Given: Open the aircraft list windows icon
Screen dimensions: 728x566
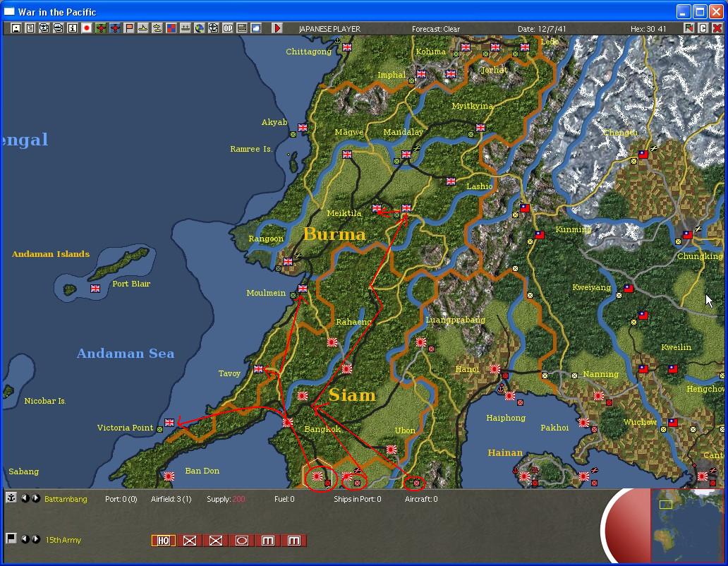Looking at the screenshot, I should pos(44,28).
